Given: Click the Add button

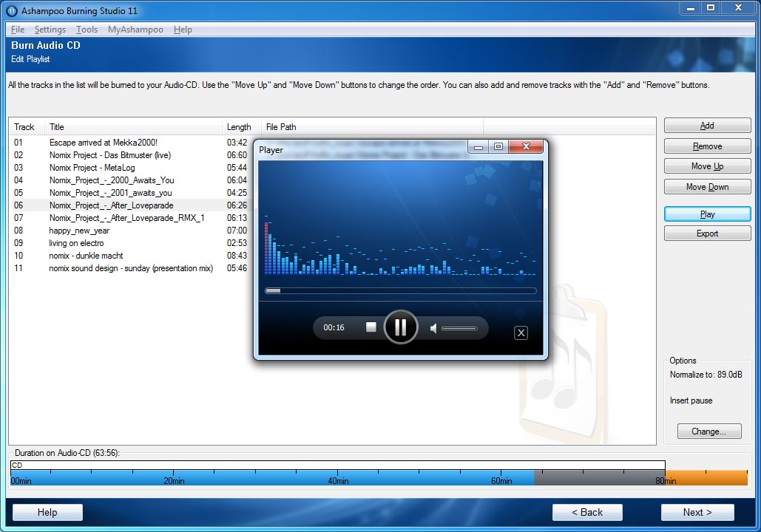Looking at the screenshot, I should click(x=707, y=126).
